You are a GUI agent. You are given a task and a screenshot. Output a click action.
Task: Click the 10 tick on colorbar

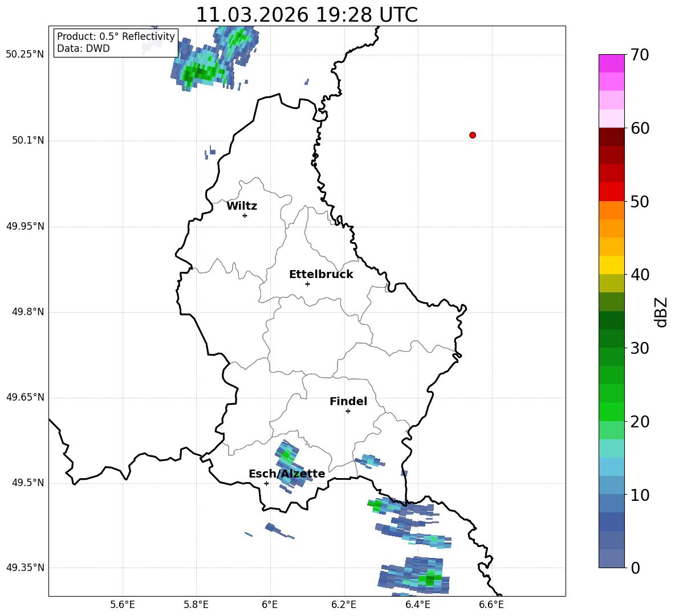tap(640, 495)
